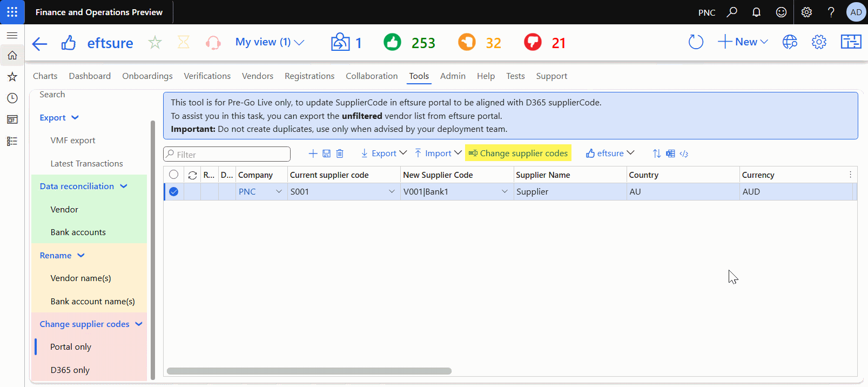868x387 pixels.
Task: Click the refresh circular arrow icon
Action: coord(696,42)
